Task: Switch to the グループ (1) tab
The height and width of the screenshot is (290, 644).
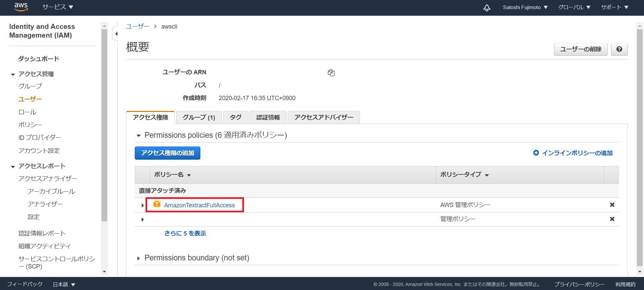Action: point(199,117)
